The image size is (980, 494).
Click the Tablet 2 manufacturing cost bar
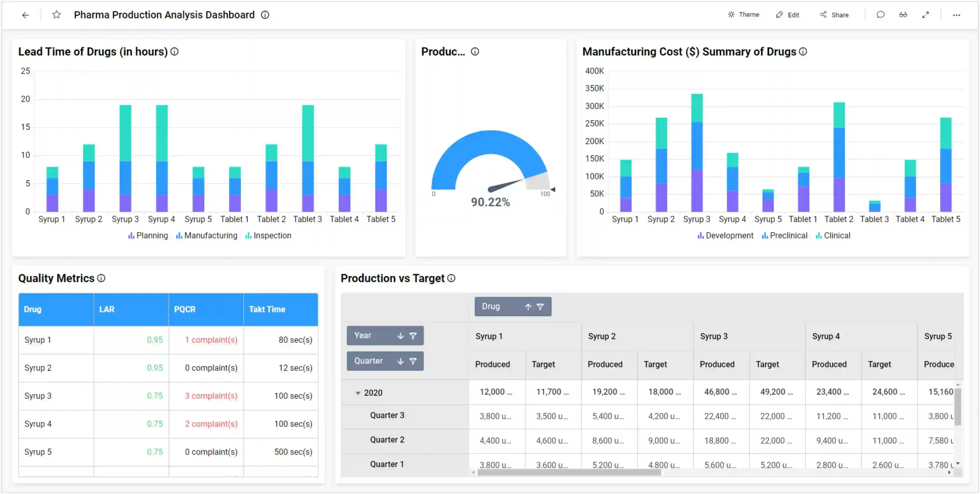[839, 157]
